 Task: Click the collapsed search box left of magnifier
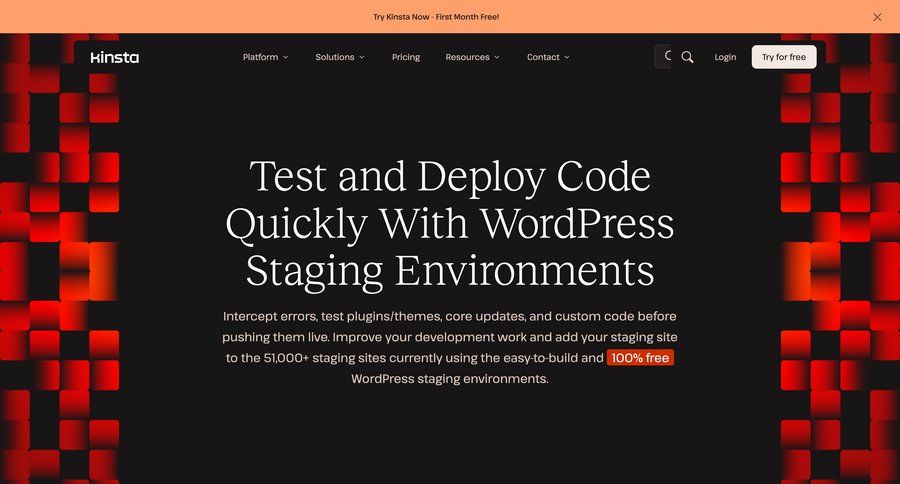click(x=663, y=57)
